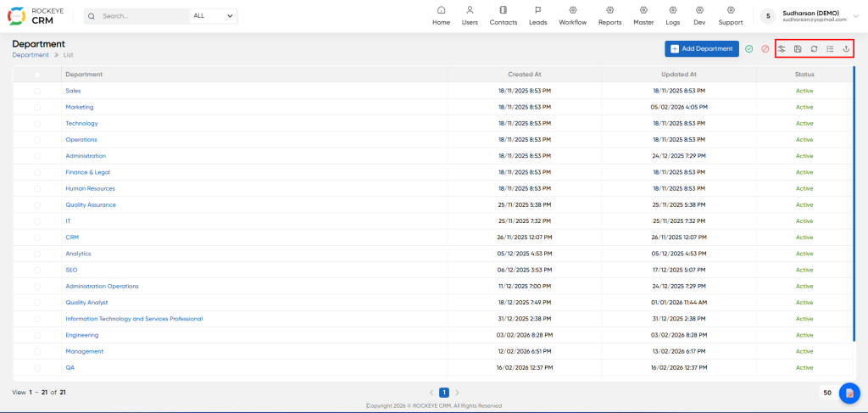
Task: Click Marketing updated date 05/02/2026 4:05 PM
Action: (679, 107)
